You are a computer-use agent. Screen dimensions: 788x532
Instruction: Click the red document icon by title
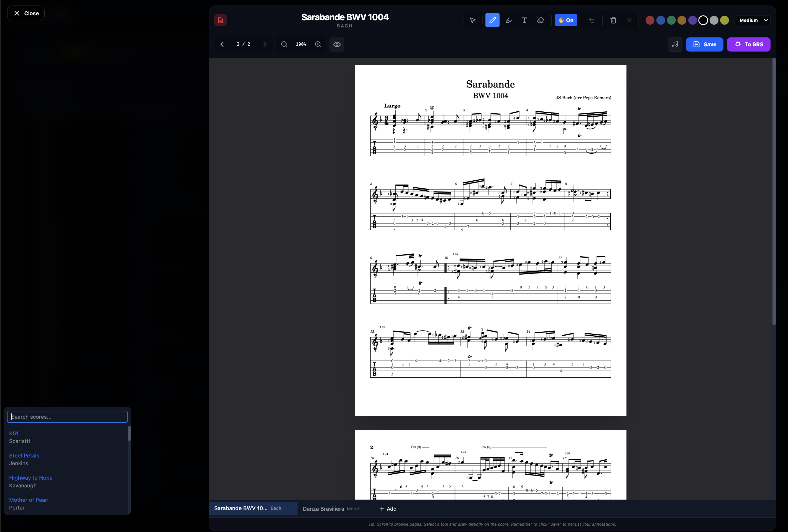coord(220,20)
